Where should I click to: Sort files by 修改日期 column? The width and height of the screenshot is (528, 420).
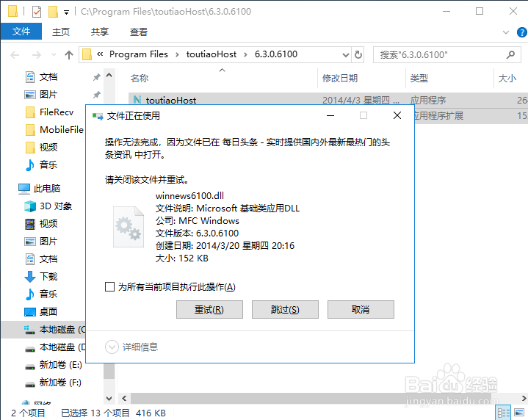pos(340,79)
